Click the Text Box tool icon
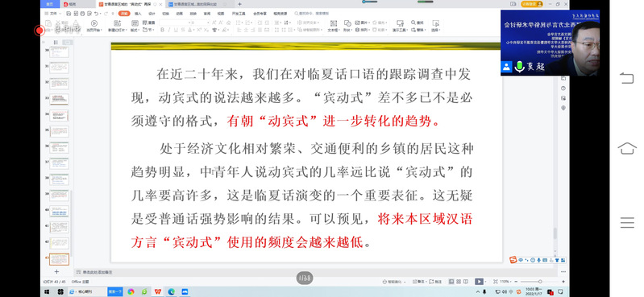 click(334, 23)
